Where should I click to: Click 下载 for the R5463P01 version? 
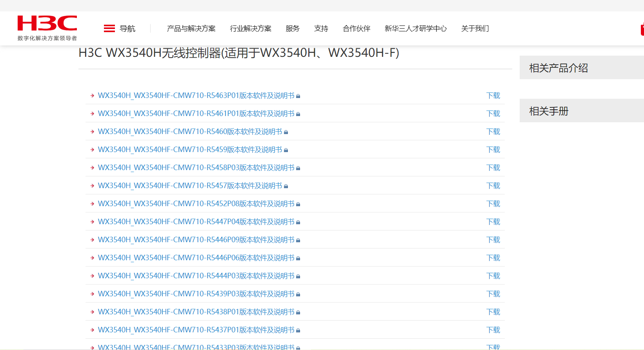pyautogui.click(x=493, y=96)
